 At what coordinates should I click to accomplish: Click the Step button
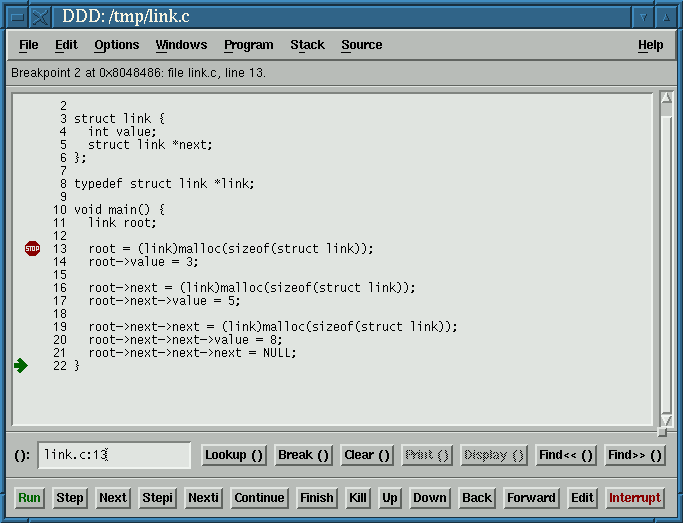70,497
